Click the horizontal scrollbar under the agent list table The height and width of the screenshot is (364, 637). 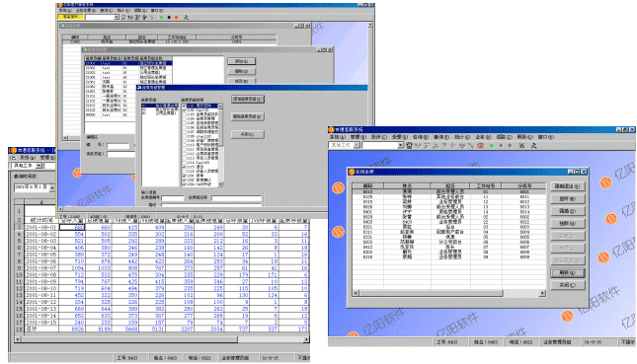(x=449, y=293)
